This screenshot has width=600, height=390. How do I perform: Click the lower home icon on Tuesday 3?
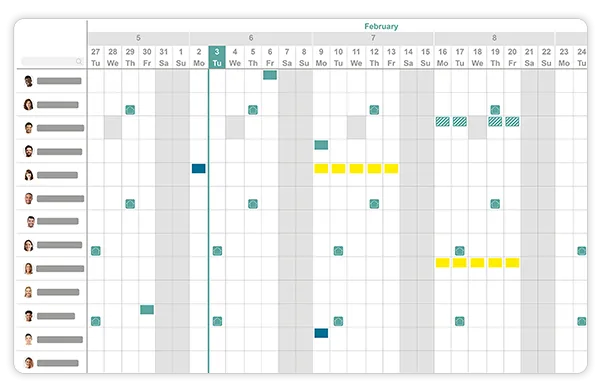point(217,321)
